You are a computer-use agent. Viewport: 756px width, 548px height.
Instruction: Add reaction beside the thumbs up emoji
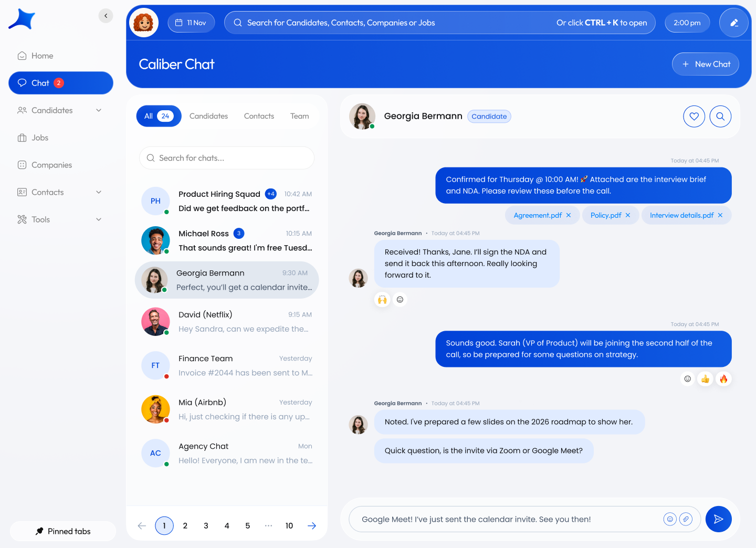[687, 379]
